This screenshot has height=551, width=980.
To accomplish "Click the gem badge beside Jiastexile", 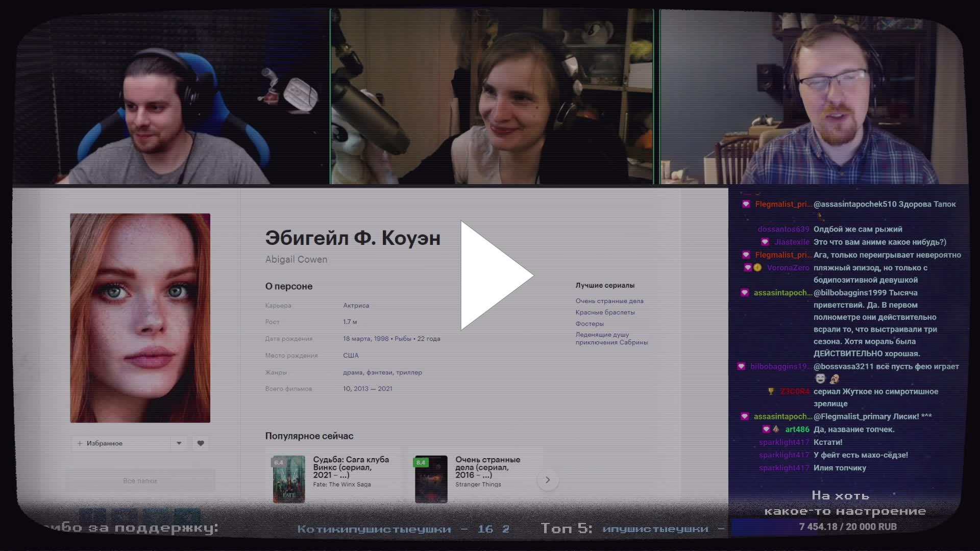I will (x=765, y=242).
